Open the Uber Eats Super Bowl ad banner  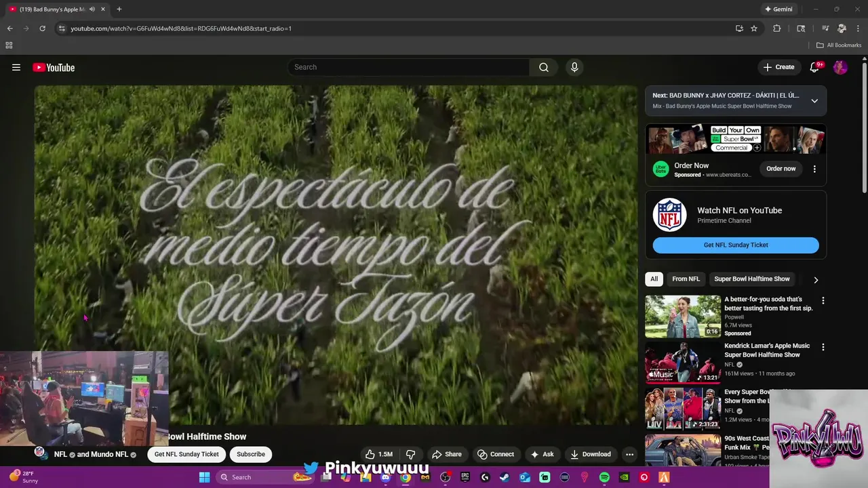(x=736, y=140)
